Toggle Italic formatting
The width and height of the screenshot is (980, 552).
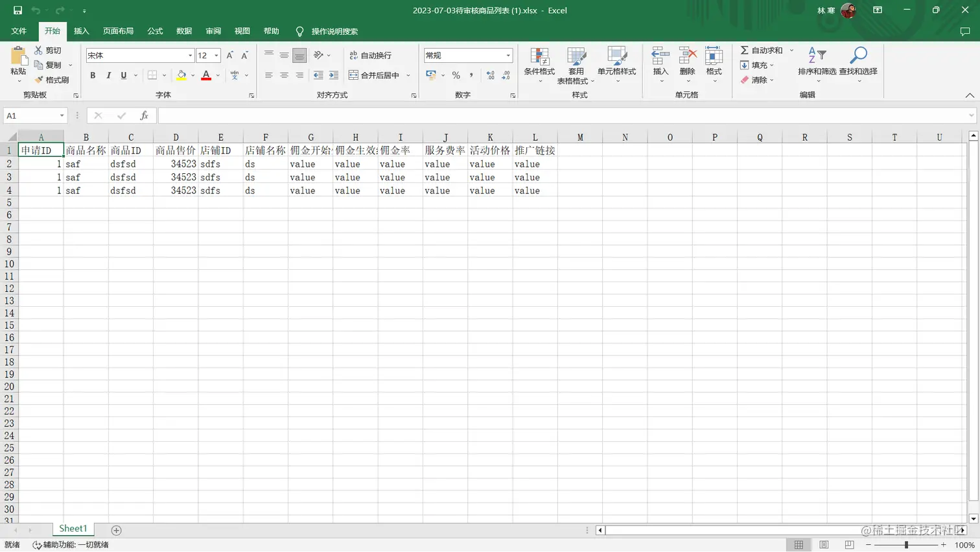pos(108,75)
